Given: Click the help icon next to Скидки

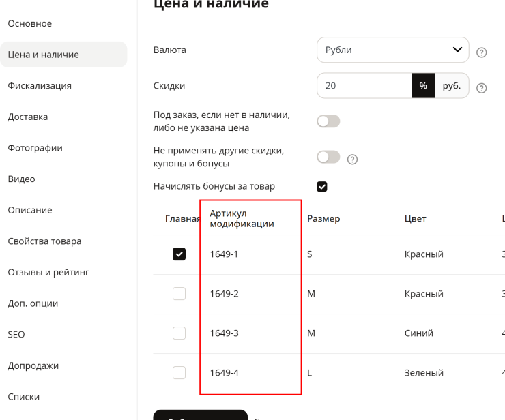Looking at the screenshot, I should pyautogui.click(x=481, y=88).
